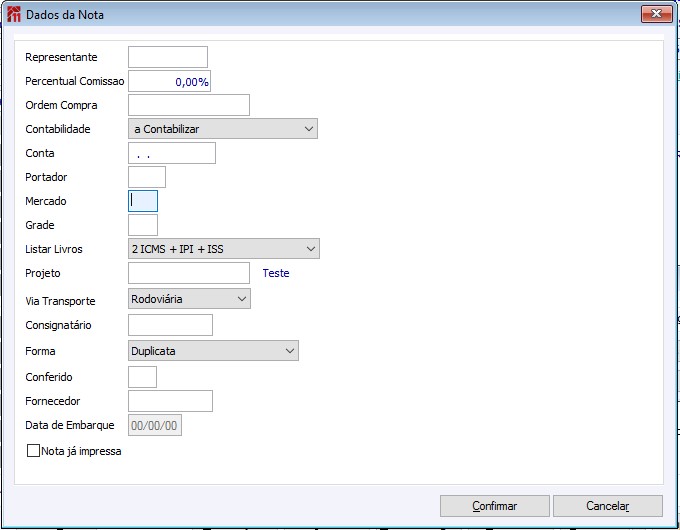This screenshot has width=680, height=530.
Task: Focus the Grade input box
Action: (x=143, y=225)
